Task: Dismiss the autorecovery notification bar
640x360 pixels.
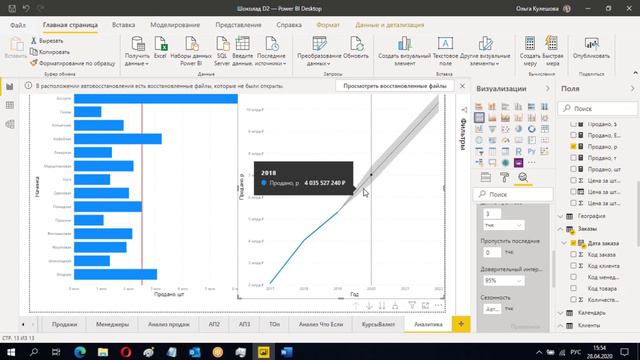Action: [x=462, y=86]
